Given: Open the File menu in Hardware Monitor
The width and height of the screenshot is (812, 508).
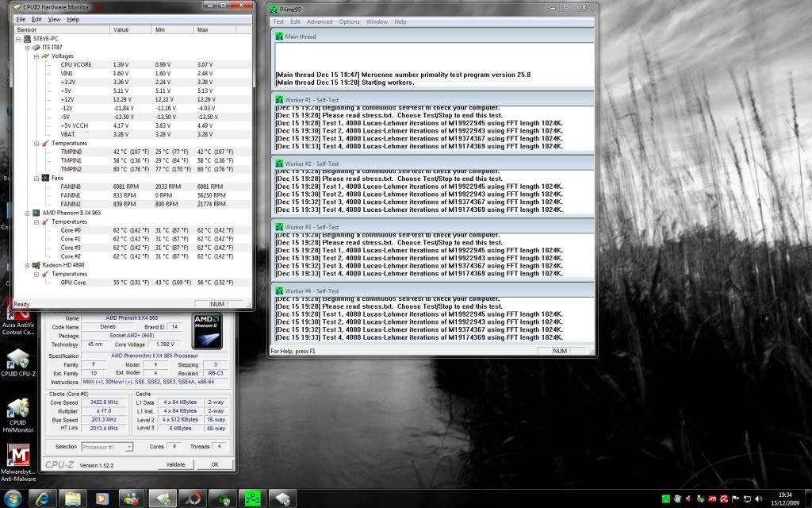Looking at the screenshot, I should pos(21,19).
